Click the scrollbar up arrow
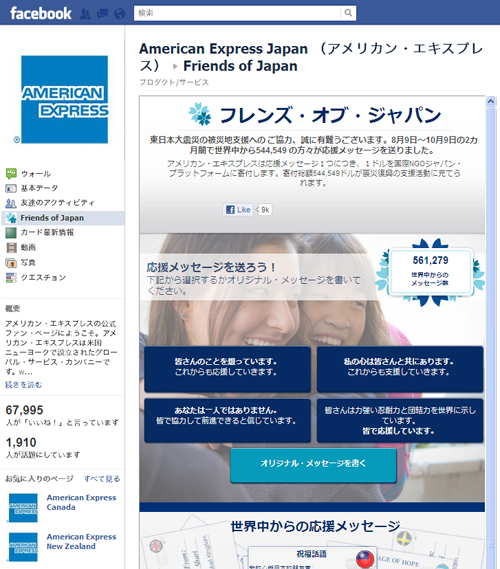 coord(491,101)
